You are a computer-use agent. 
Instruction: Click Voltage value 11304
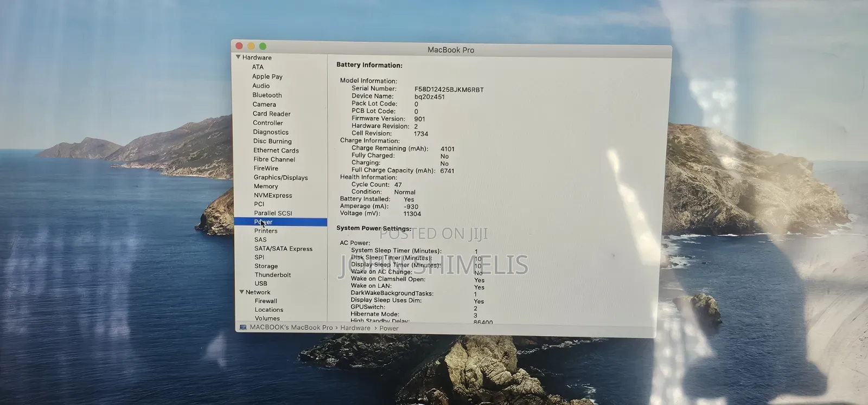[412, 214]
